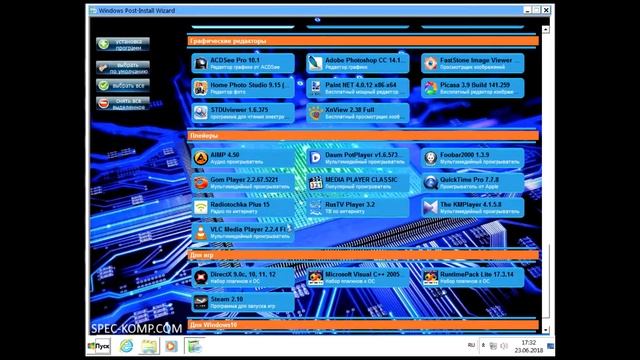640x360 pixels.
Task: Select the Daum PotPlayer icon
Action: pos(316,158)
